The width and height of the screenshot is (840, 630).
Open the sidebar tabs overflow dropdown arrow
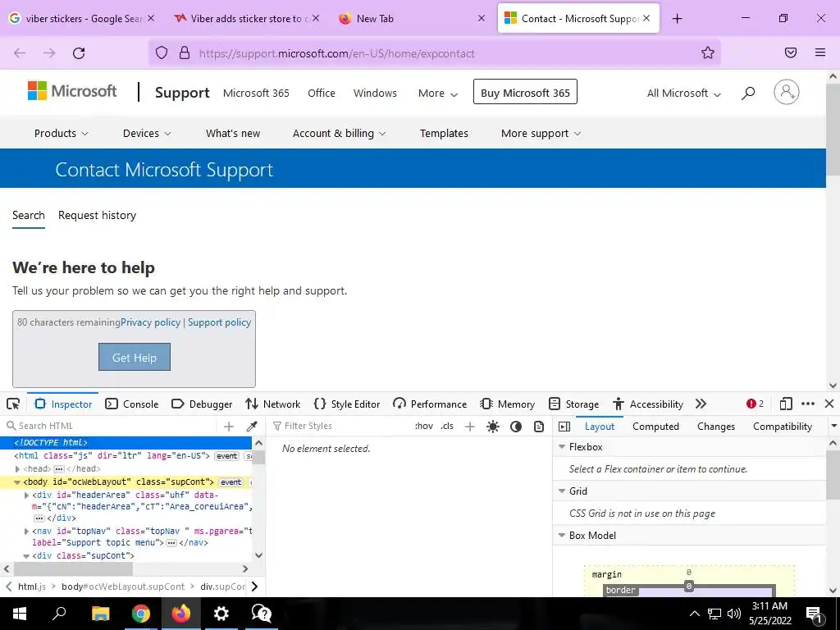click(833, 426)
